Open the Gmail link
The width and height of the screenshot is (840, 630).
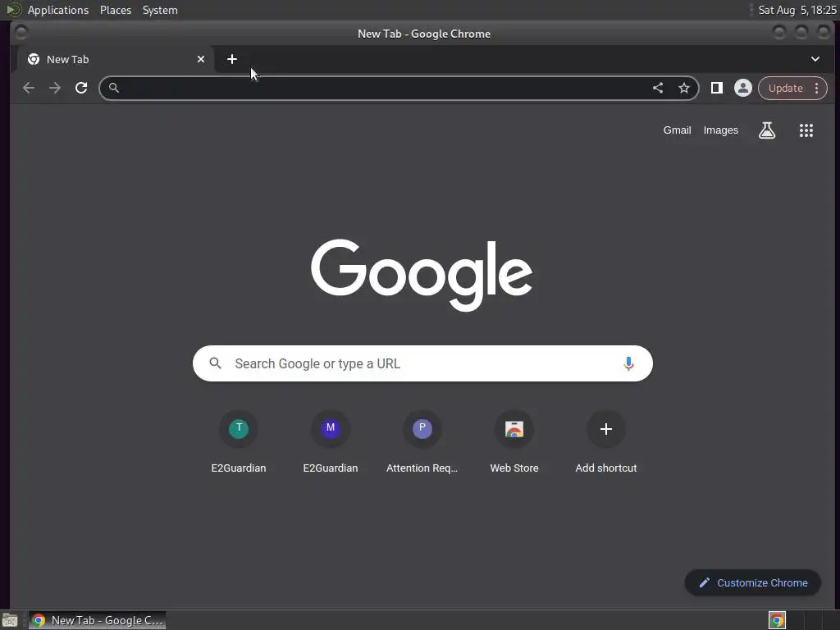pyautogui.click(x=677, y=130)
